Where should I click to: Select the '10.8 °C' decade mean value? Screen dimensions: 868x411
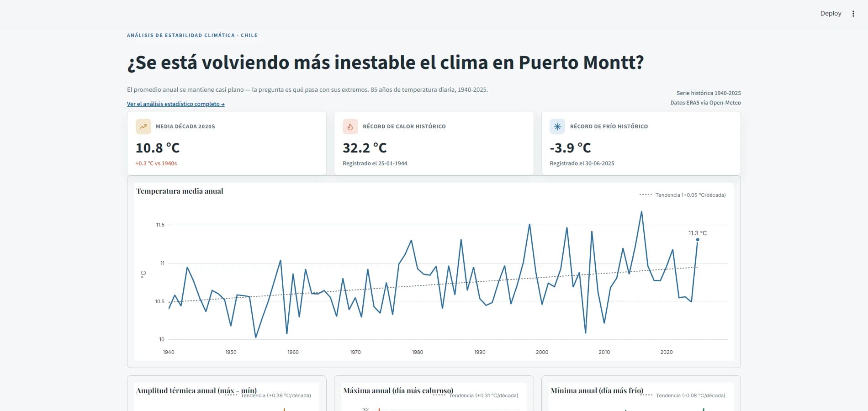pos(158,148)
